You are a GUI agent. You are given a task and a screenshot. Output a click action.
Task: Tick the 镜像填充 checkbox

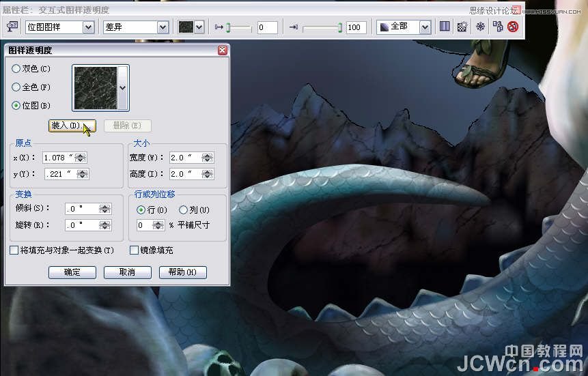pyautogui.click(x=134, y=250)
